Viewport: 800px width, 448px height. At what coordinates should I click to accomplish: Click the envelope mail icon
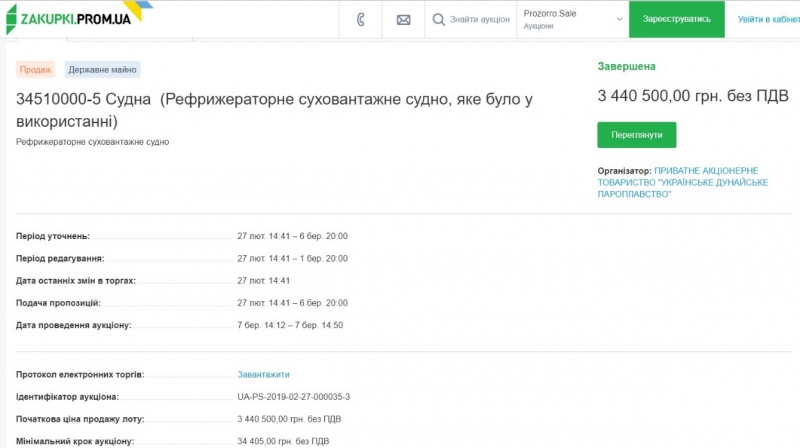point(403,19)
